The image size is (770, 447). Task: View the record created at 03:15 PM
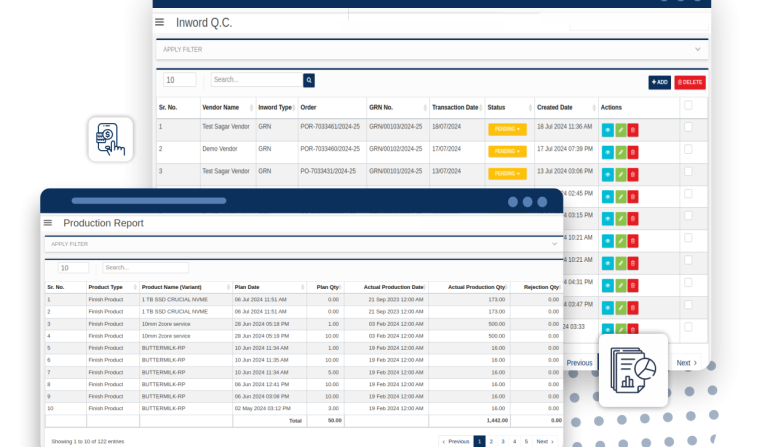[x=607, y=219]
